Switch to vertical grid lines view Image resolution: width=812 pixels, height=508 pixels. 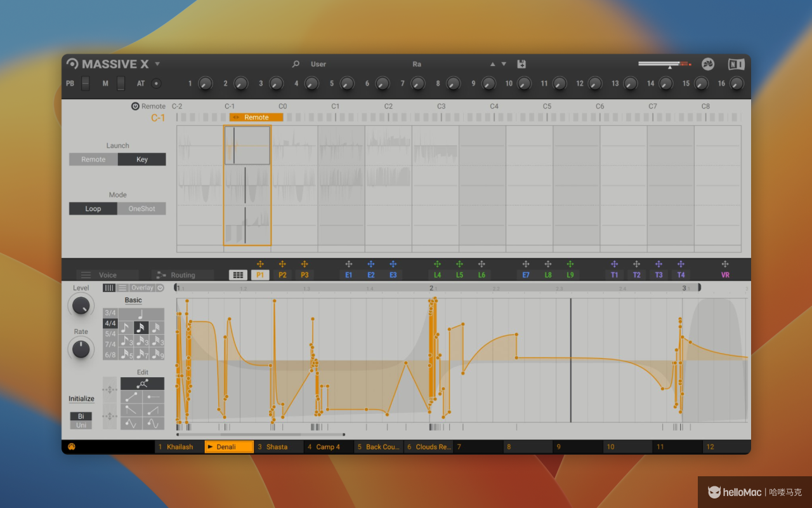point(109,288)
